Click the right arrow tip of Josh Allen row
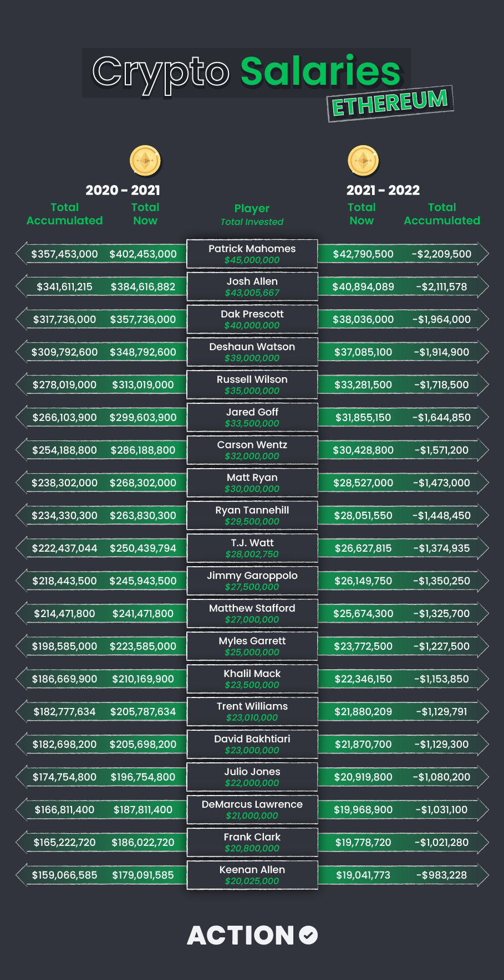The image size is (504, 980). click(x=483, y=286)
